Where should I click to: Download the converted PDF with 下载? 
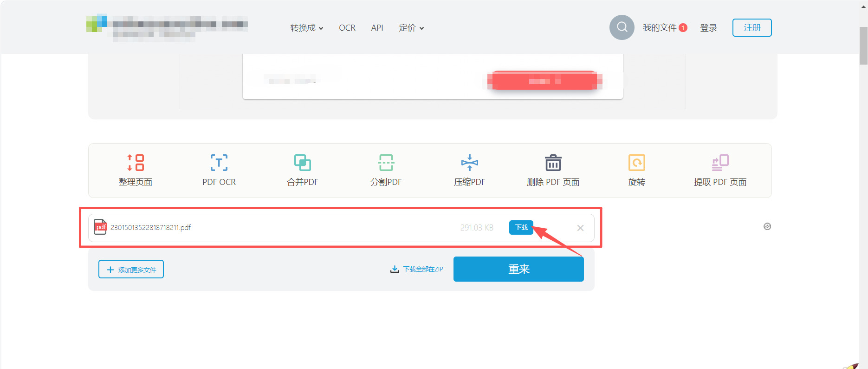pyautogui.click(x=521, y=227)
